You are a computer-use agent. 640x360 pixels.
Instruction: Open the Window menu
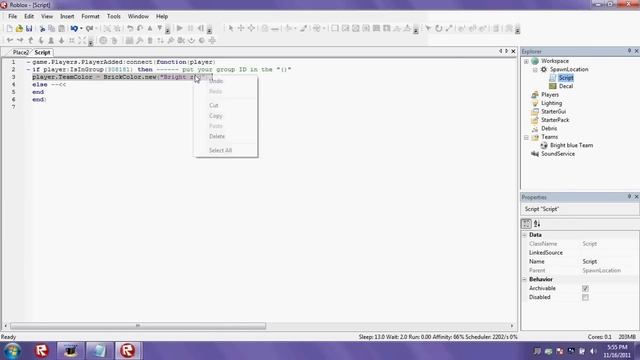click(x=138, y=16)
